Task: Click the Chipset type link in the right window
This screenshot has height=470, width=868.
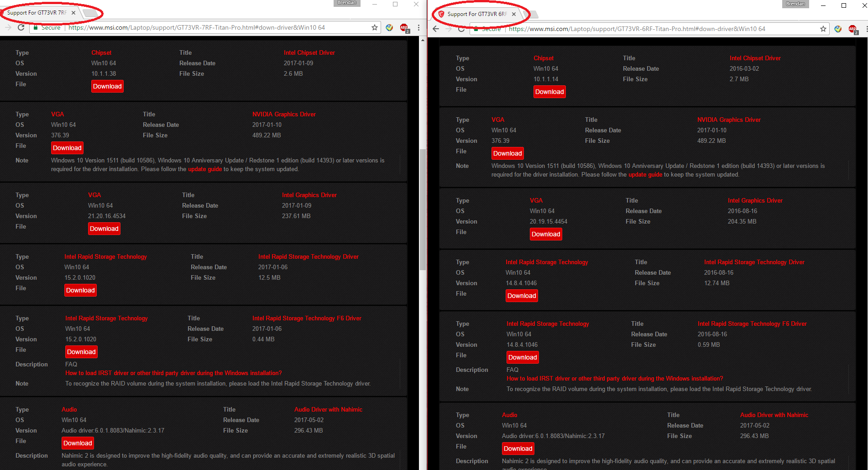Action: point(544,58)
